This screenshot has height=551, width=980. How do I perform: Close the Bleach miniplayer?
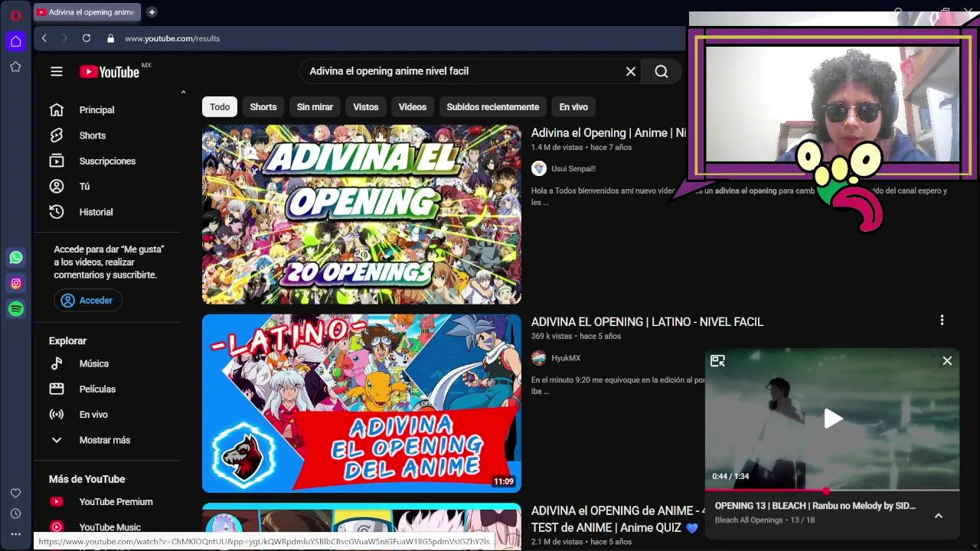point(947,360)
